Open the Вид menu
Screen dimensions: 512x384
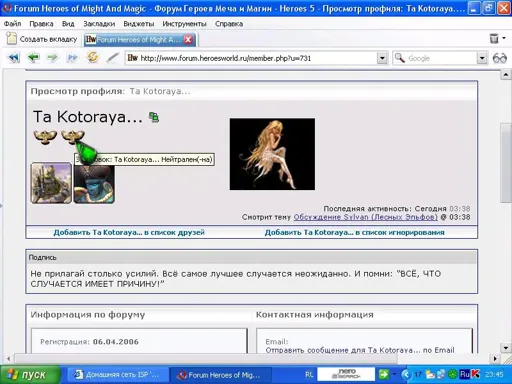pyautogui.click(x=68, y=24)
